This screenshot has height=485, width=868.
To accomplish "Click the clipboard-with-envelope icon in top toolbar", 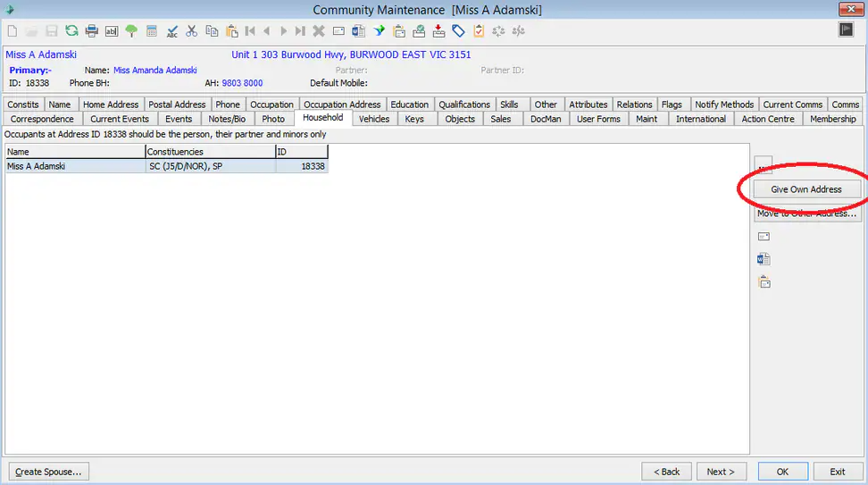I will pos(398,31).
